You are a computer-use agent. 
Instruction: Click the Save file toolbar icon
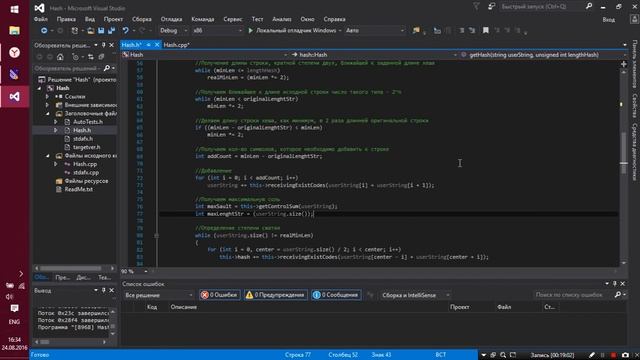click(101, 31)
